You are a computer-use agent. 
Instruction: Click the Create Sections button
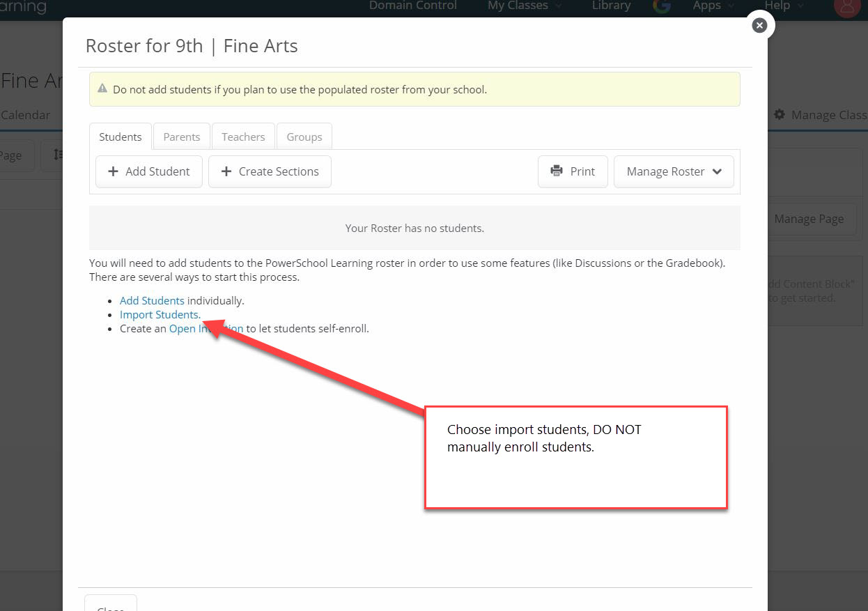pos(270,171)
